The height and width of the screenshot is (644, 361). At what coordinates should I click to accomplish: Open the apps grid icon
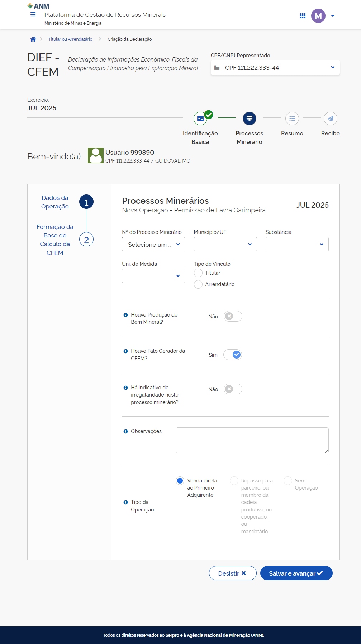coord(303,16)
